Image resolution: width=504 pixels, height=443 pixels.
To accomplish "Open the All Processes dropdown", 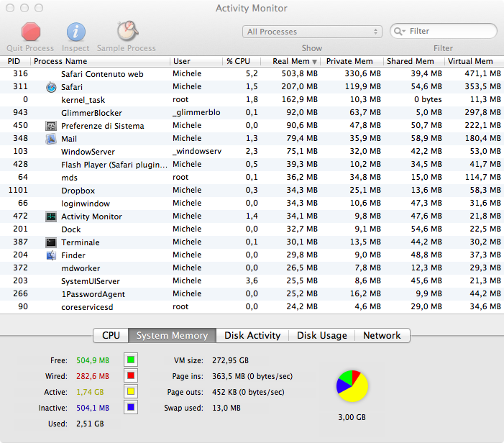I will click(x=312, y=32).
